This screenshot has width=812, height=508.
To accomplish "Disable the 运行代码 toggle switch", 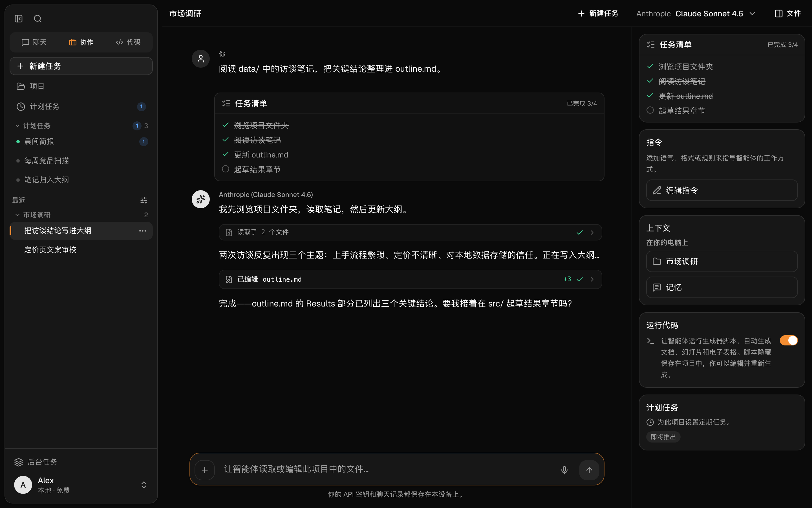I will pyautogui.click(x=789, y=340).
